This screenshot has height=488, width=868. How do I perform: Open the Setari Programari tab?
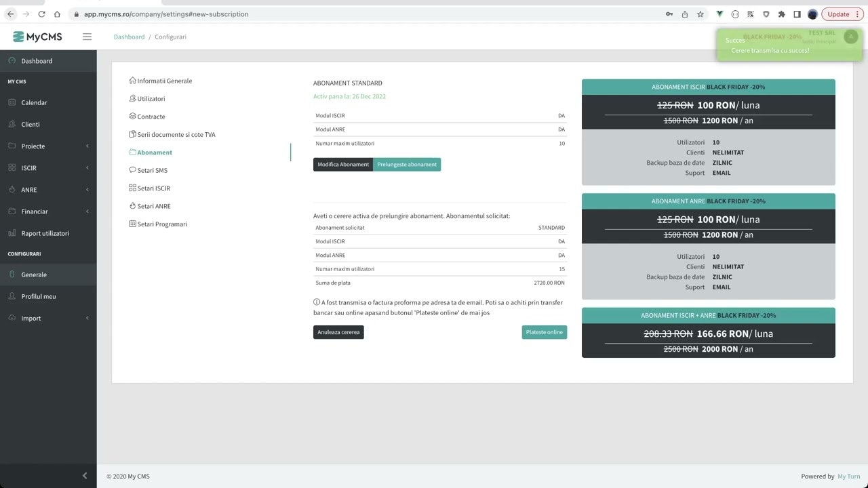[x=158, y=224]
